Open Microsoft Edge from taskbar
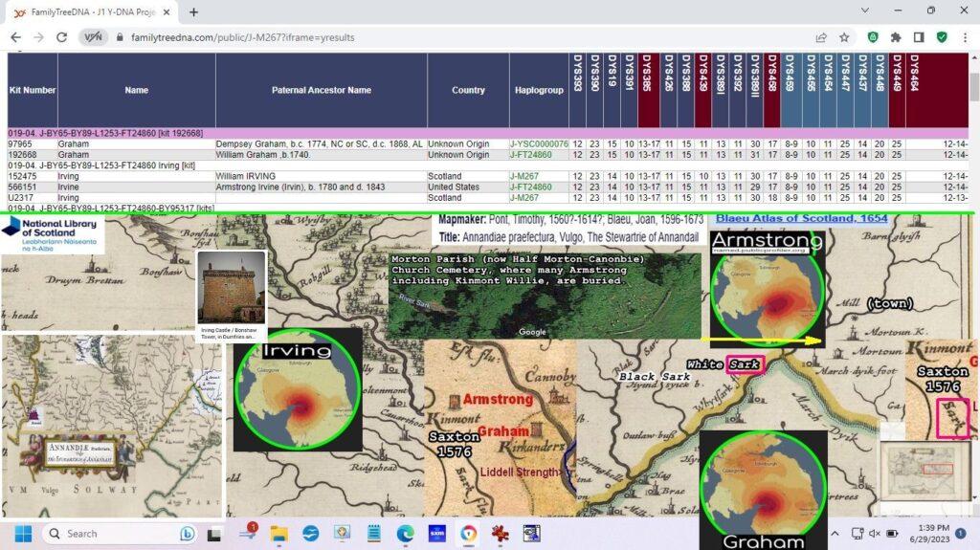980x550 pixels. [x=405, y=534]
